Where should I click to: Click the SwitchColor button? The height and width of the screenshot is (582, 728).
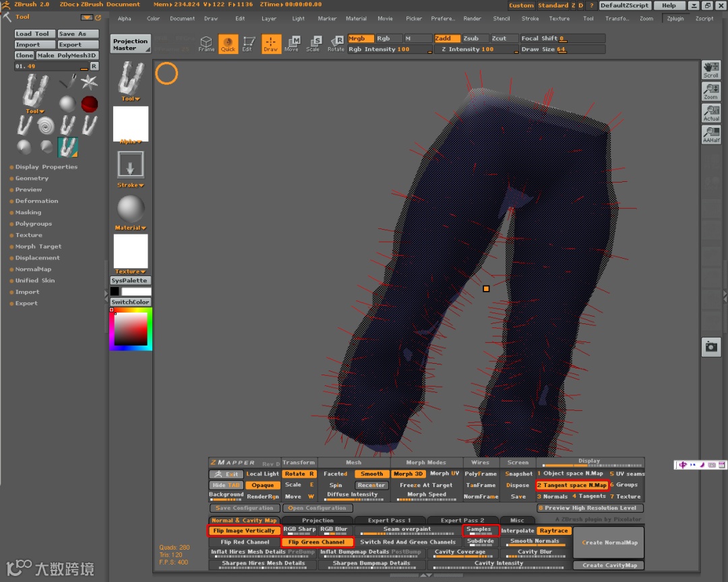tap(131, 302)
